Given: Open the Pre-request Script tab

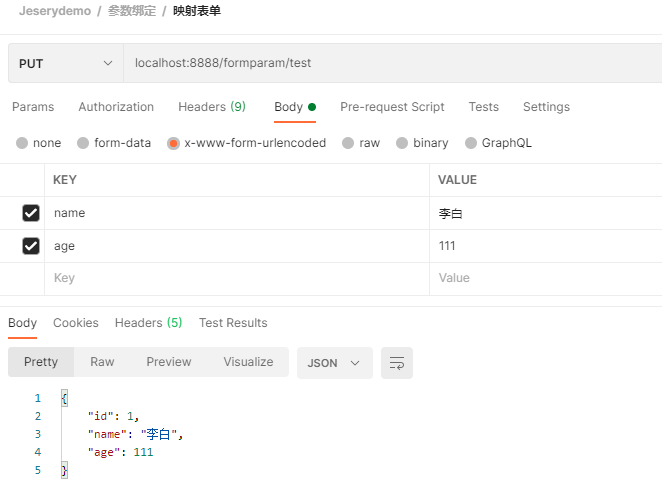Looking at the screenshot, I should pos(392,107).
